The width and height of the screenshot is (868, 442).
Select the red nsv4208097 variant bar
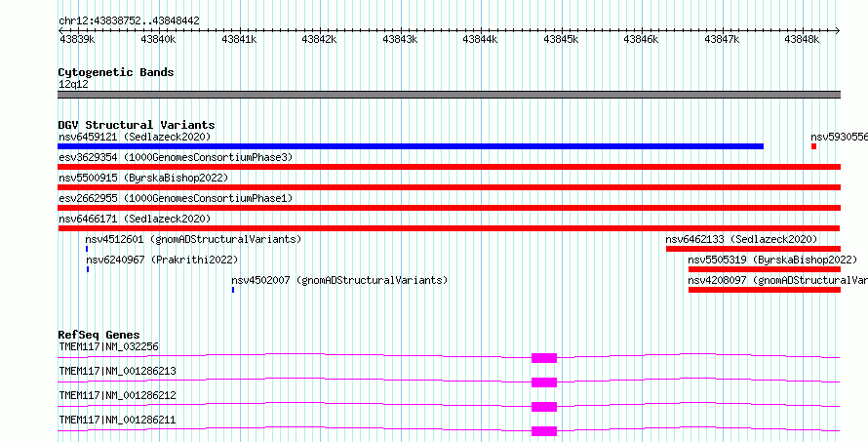click(765, 290)
